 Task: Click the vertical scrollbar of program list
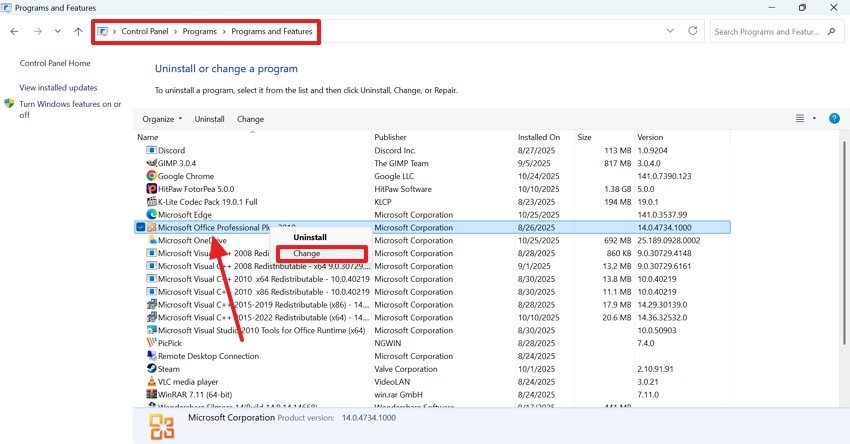[843, 242]
